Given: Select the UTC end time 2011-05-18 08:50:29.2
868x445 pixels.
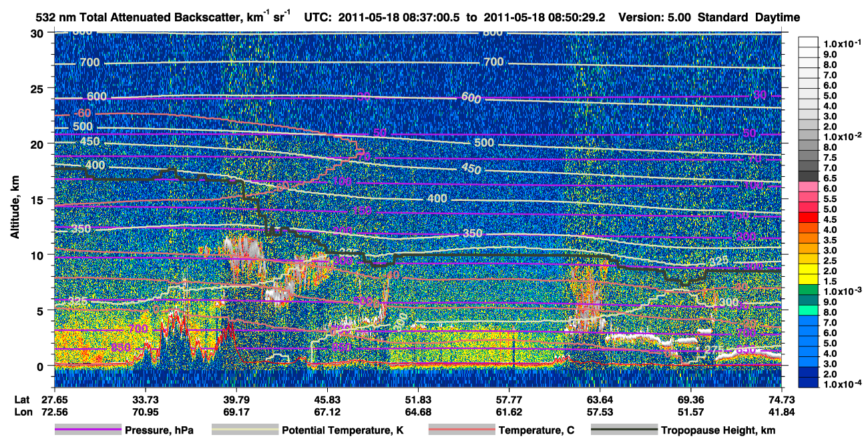Looking at the screenshot, I should 544,17.
